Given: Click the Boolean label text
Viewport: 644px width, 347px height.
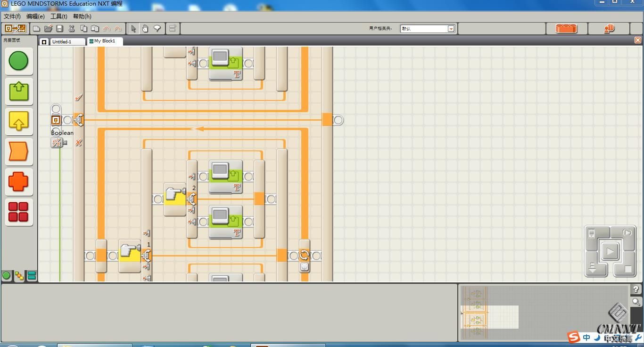Looking at the screenshot, I should (x=62, y=133).
